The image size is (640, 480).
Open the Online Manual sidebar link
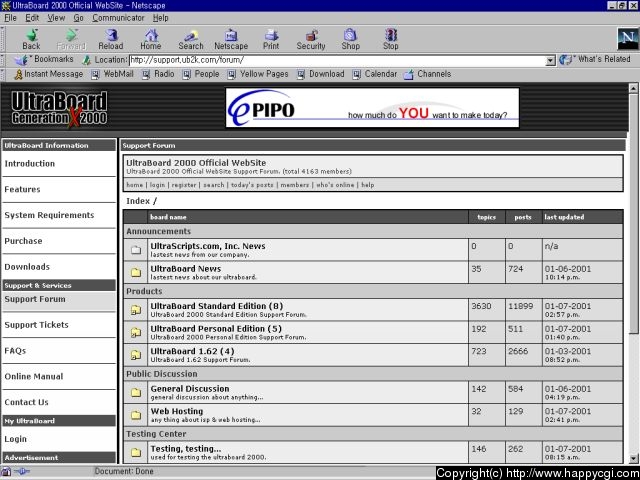(x=34, y=376)
